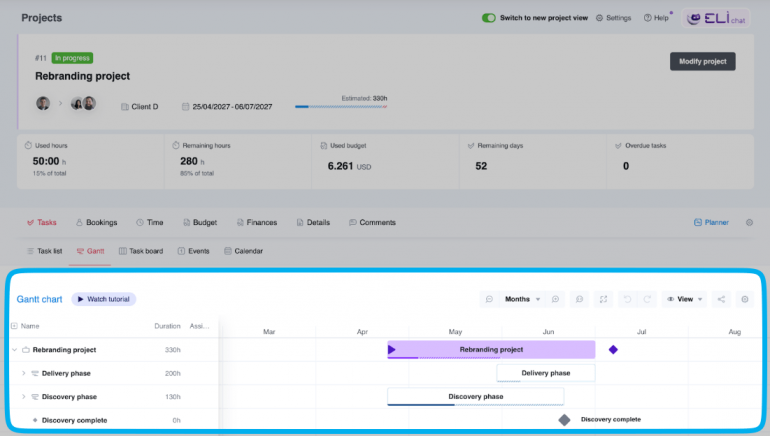Expand the Delivery phase row
770x436 pixels.
(x=23, y=373)
